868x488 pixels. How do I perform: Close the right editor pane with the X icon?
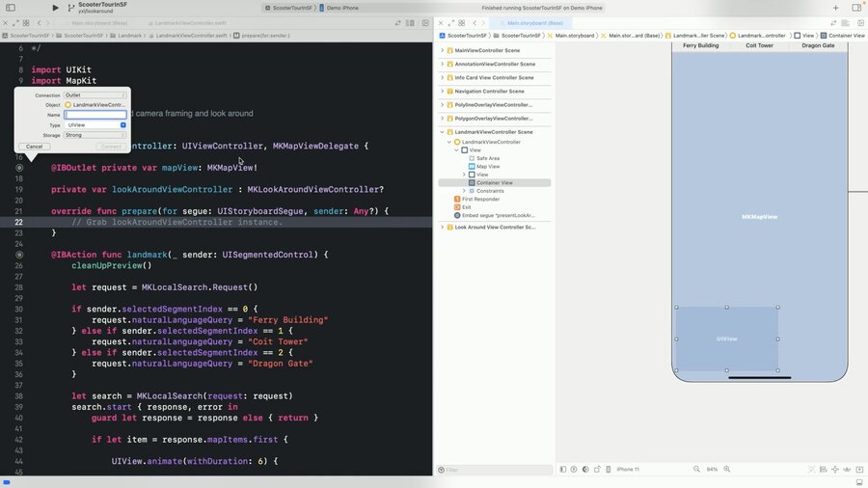[441, 23]
